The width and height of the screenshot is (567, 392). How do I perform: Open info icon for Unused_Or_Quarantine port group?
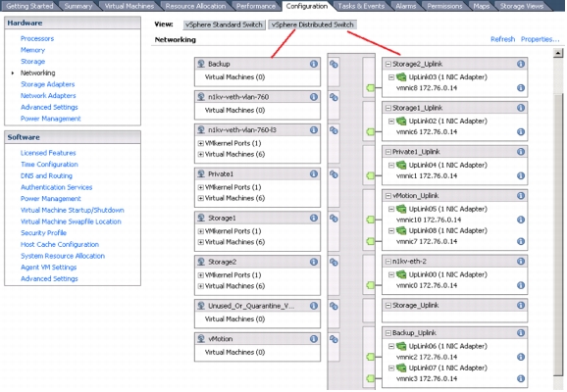point(314,306)
